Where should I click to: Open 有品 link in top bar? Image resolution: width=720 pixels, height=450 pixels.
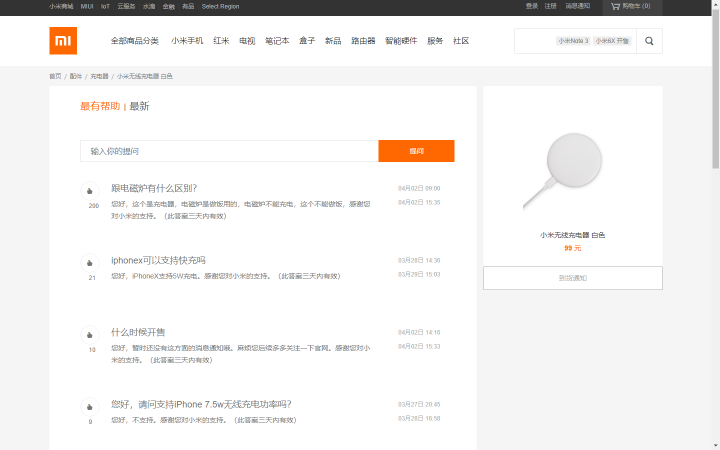click(188, 6)
